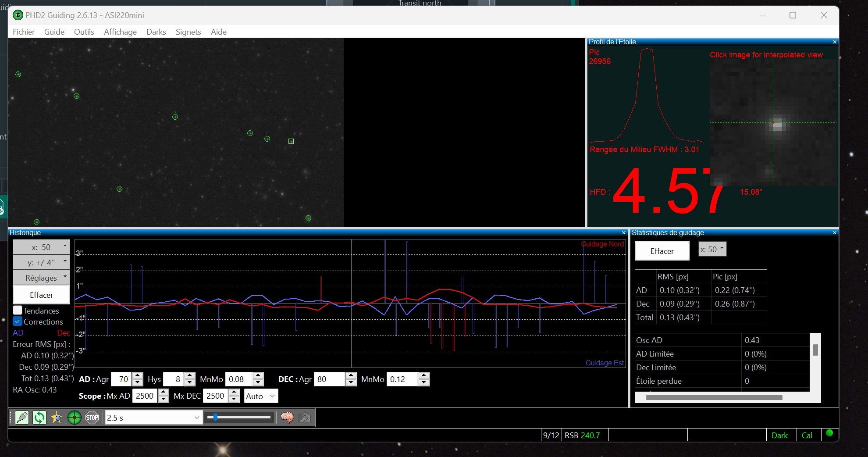Open the 2.5 s exposure time dropdown
868x457 pixels.
(x=153, y=418)
